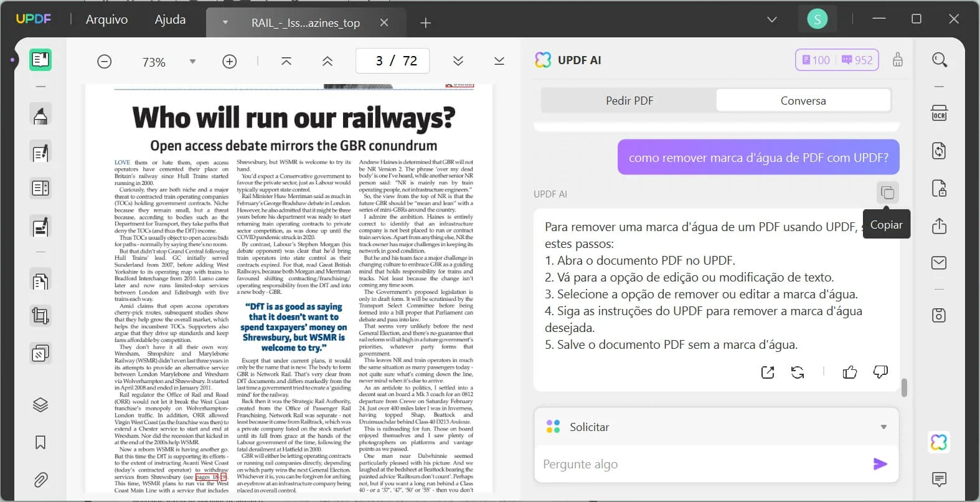This screenshot has width=980, height=502.
Task: Open the Layers panel icon
Action: tap(40, 405)
